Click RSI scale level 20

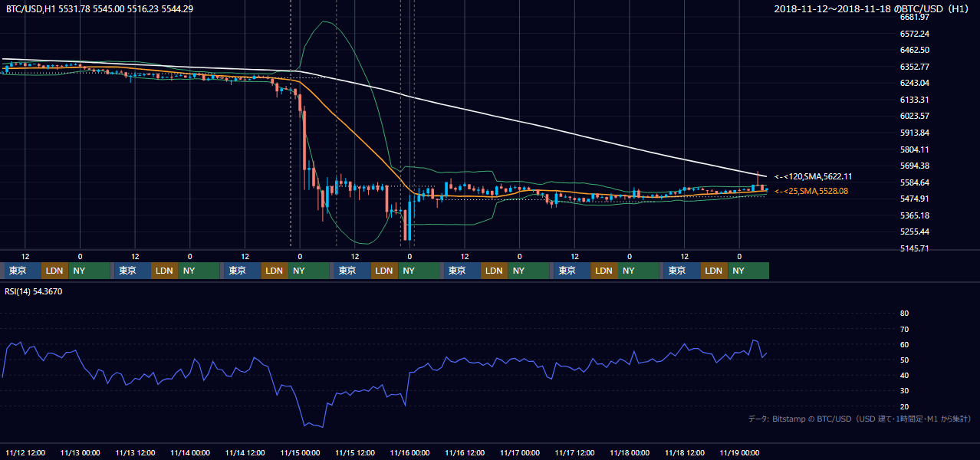[904, 406]
